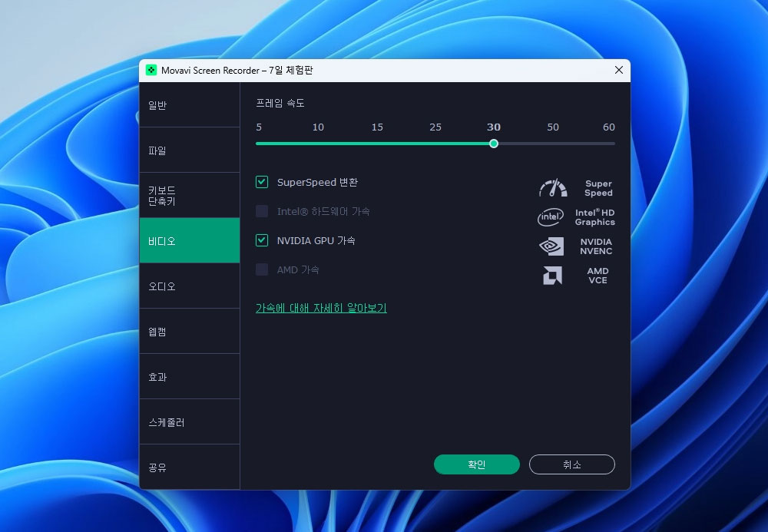The height and width of the screenshot is (532, 768).
Task: Toggle the Intel® 하드웨어 가속 checkbox
Action: click(x=262, y=211)
